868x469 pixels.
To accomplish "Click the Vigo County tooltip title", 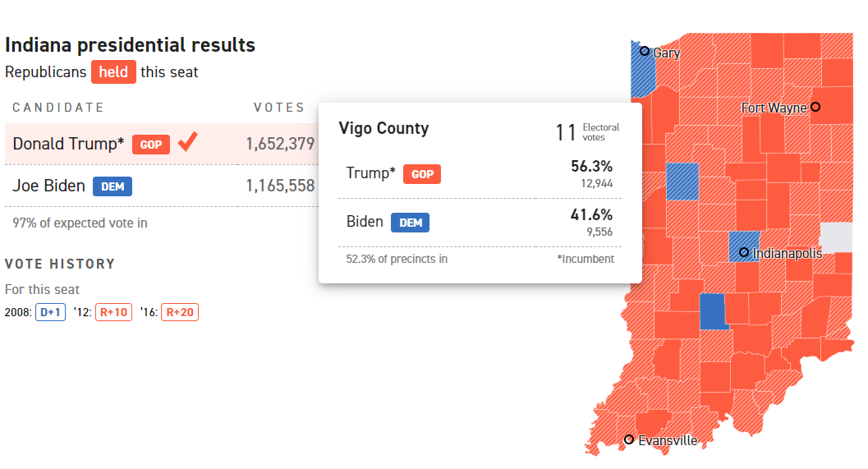I will [383, 128].
